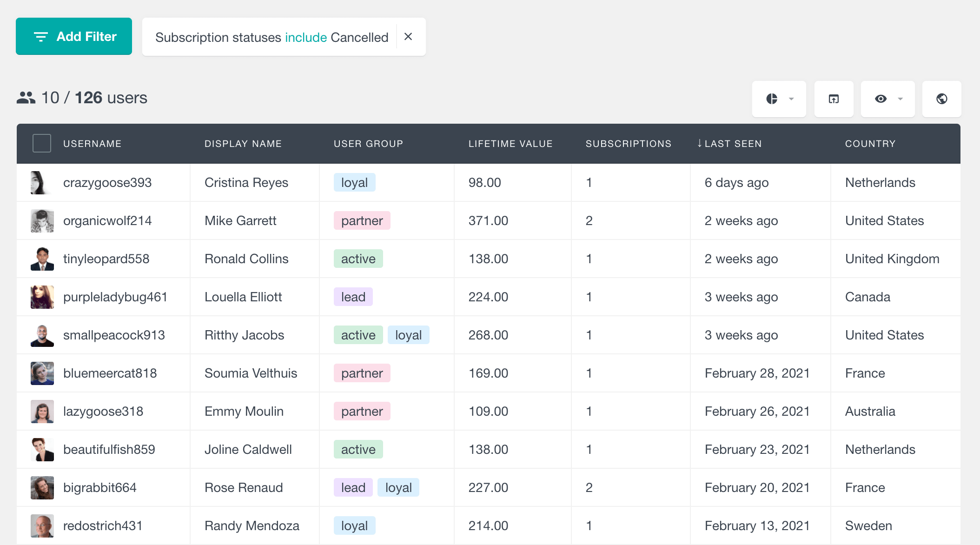This screenshot has width=980, height=545.
Task: Click the globe/country filter icon
Action: (942, 99)
